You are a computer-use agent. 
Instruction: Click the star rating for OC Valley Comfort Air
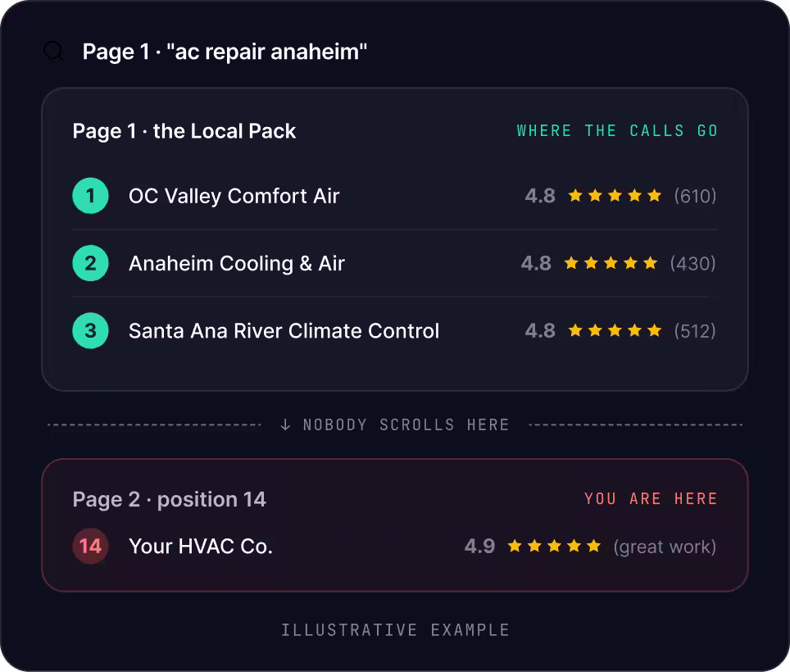tap(615, 196)
